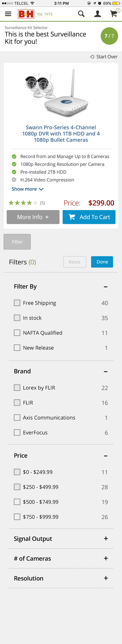
Task: Collapse the Brand filter section
Action: tap(106, 372)
